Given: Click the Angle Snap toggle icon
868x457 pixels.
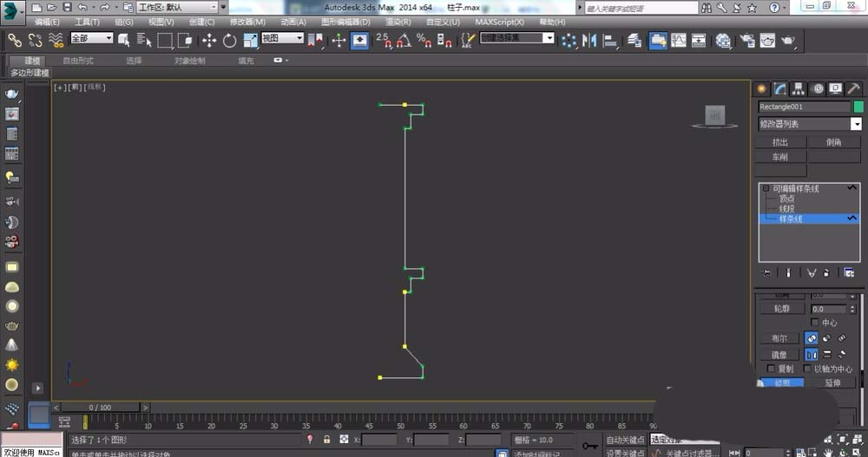Looking at the screenshot, I should point(403,40).
